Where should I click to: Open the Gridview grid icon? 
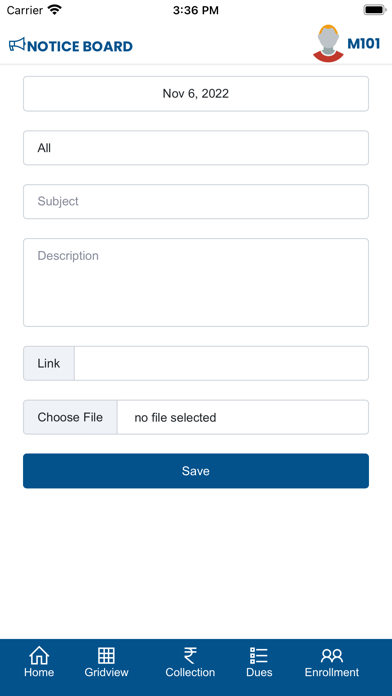click(106, 655)
